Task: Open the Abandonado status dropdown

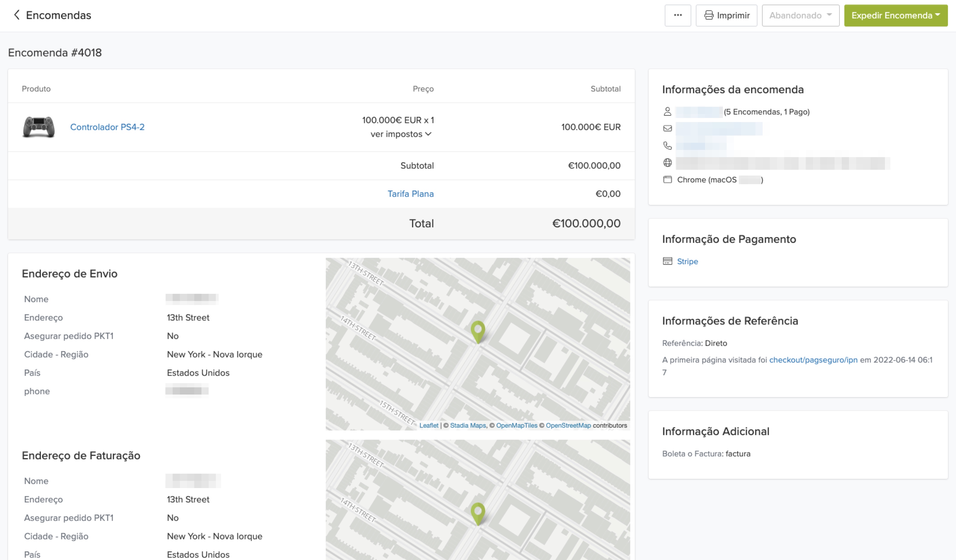Action: [x=801, y=16]
